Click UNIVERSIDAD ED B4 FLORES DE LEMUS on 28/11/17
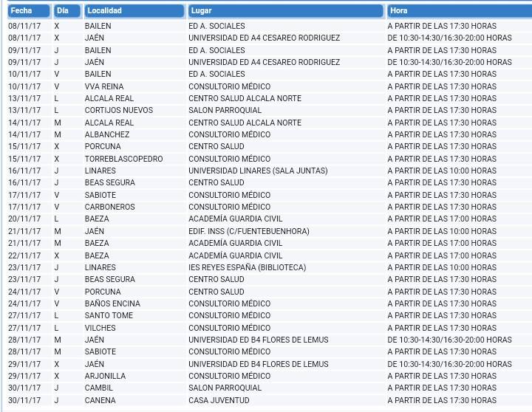The width and height of the screenshot is (532, 412). pos(259,340)
